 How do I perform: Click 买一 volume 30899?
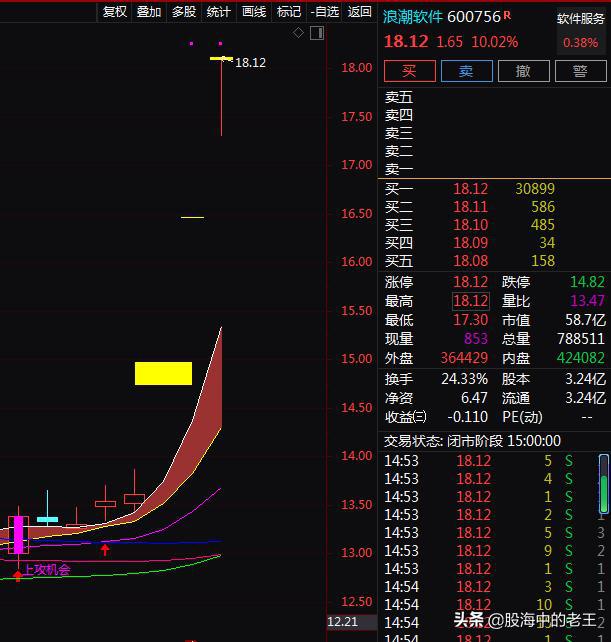[535, 189]
